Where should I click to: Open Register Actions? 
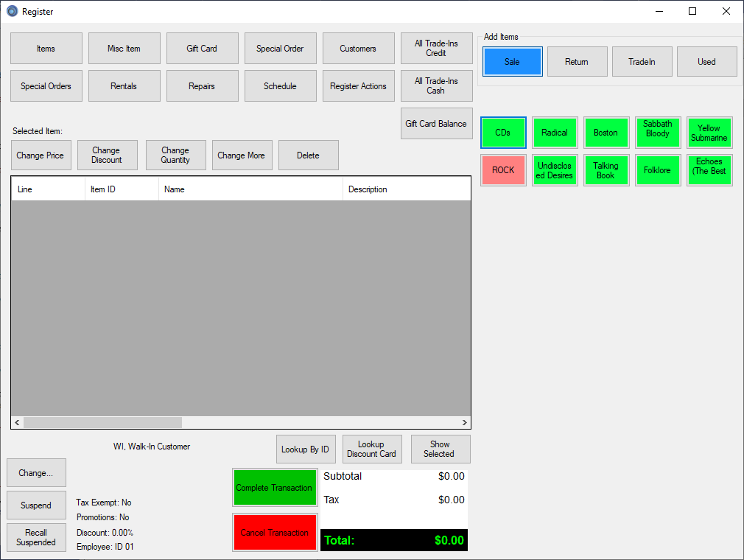[358, 86]
